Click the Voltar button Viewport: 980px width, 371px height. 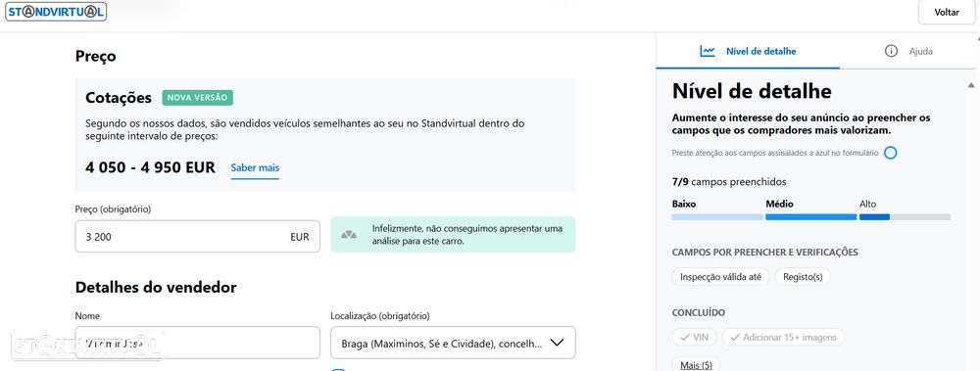[947, 13]
